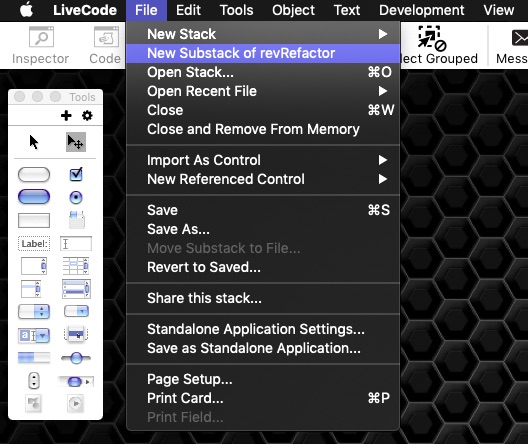528x444 pixels.
Task: Choose the combo box control
Action: click(x=34, y=335)
